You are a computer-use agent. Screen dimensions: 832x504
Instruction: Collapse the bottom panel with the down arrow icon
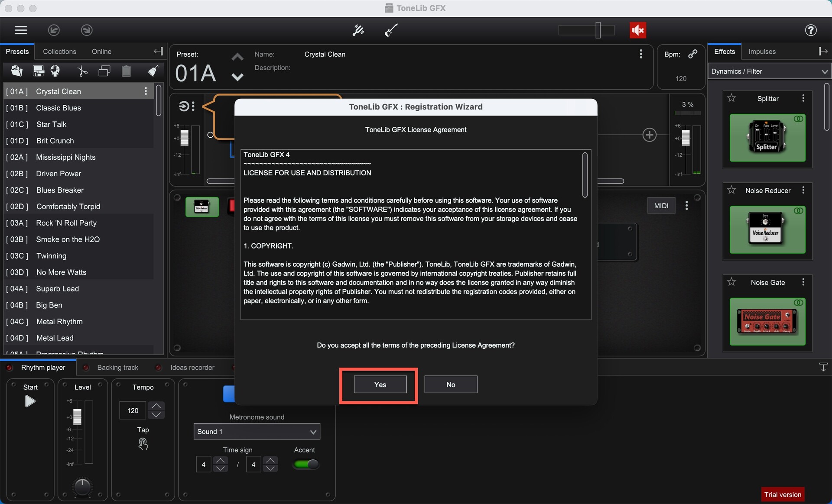coord(823,367)
